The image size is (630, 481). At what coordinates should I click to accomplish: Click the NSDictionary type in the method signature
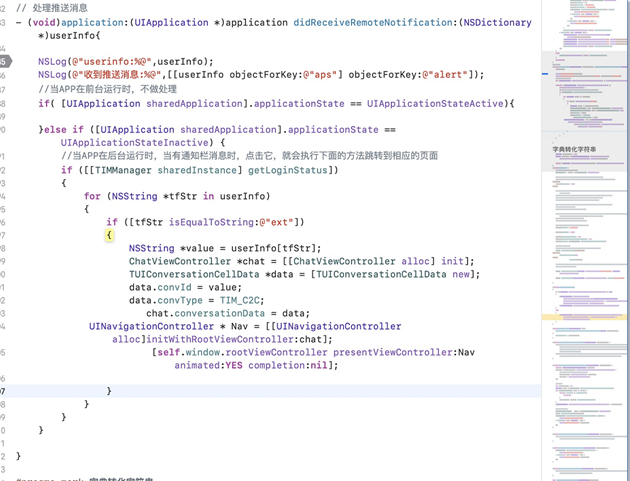click(x=497, y=23)
